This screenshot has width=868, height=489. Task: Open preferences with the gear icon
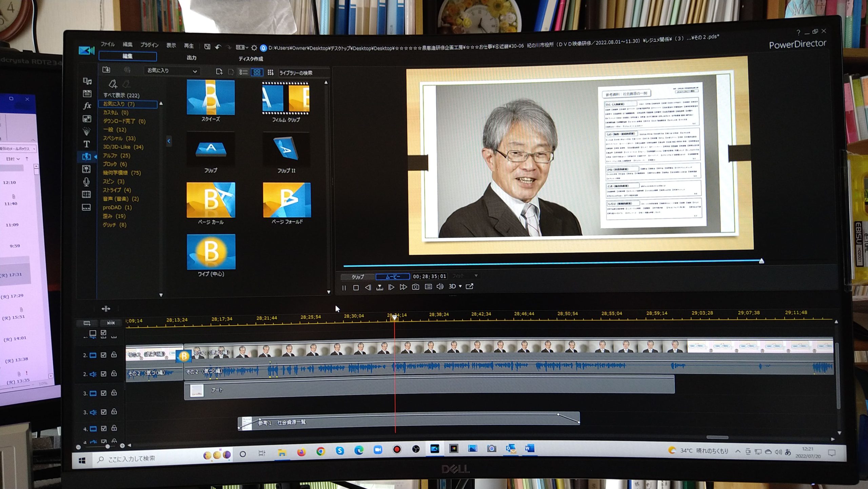point(254,48)
